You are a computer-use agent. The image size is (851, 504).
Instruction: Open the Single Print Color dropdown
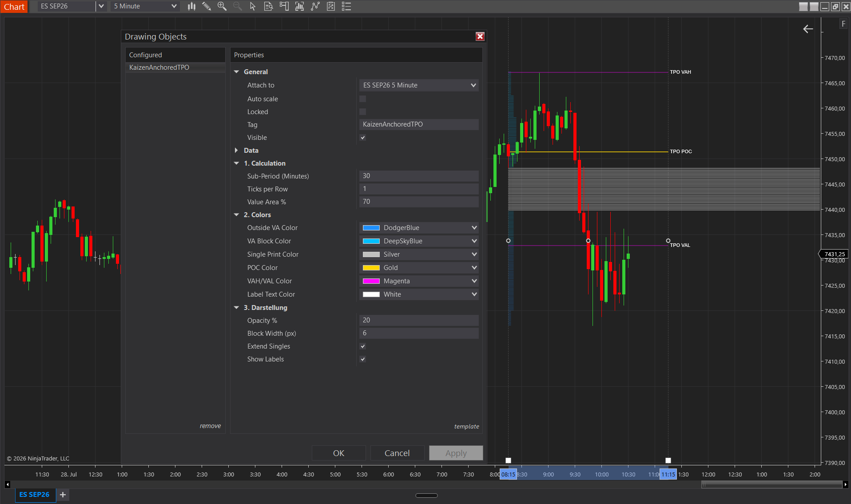coord(419,254)
